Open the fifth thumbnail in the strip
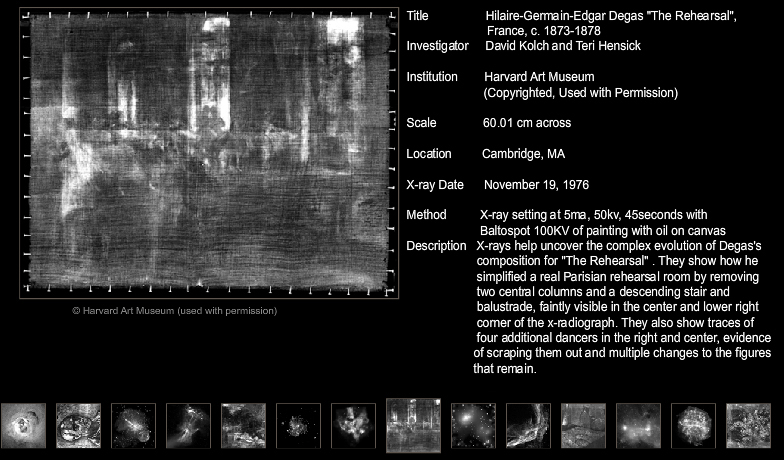784x460 pixels. click(x=244, y=426)
